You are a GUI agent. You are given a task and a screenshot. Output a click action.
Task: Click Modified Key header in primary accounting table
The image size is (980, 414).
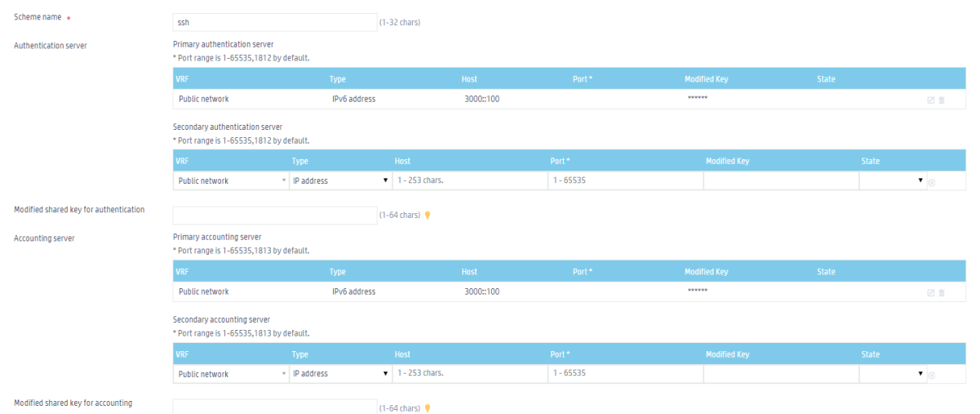707,272
